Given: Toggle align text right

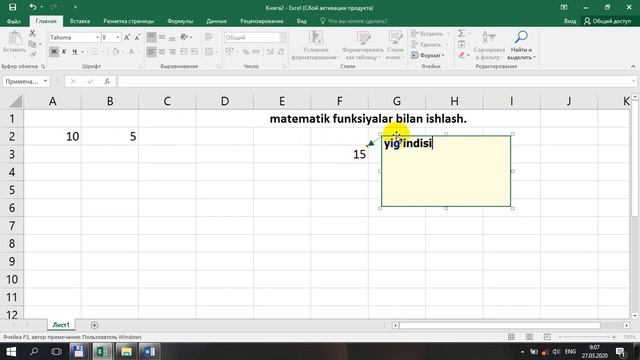Looking at the screenshot, I should [172, 52].
